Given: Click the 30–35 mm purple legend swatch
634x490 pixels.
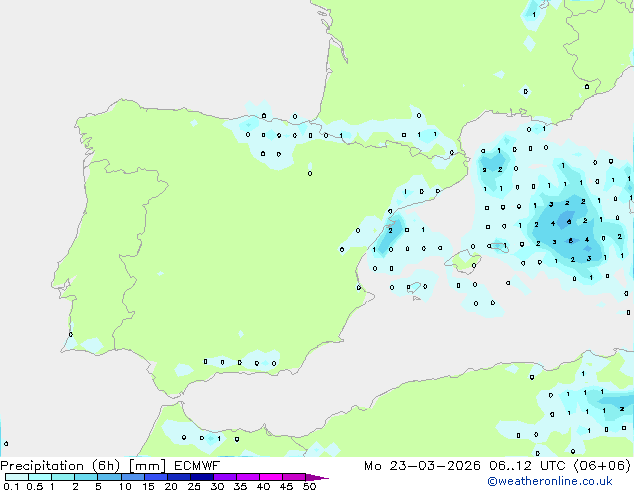Looking at the screenshot, I should point(225,477).
